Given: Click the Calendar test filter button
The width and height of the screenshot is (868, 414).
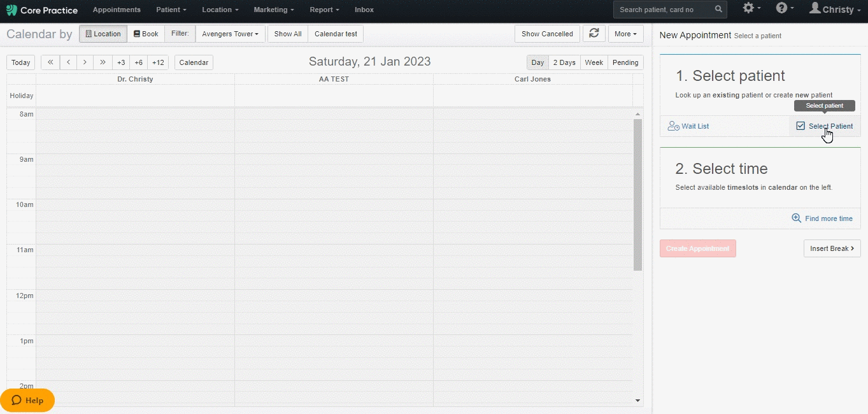Looking at the screenshot, I should click(336, 34).
